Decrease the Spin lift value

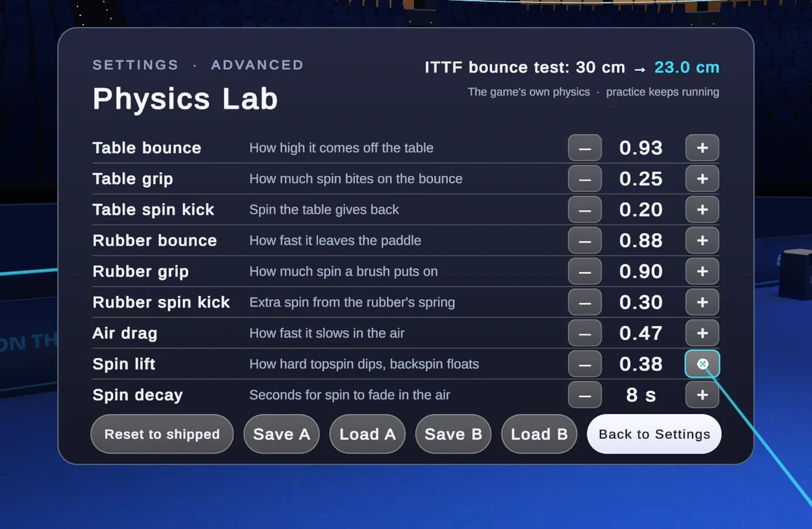[585, 364]
